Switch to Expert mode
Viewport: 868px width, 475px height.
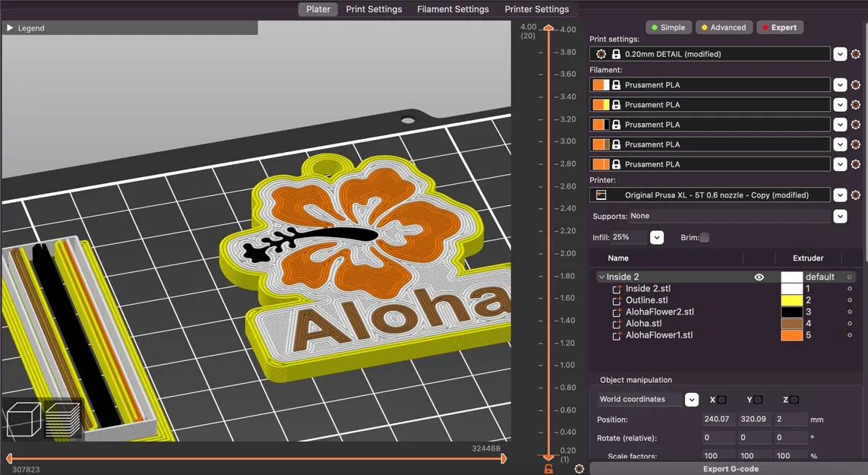click(x=780, y=27)
